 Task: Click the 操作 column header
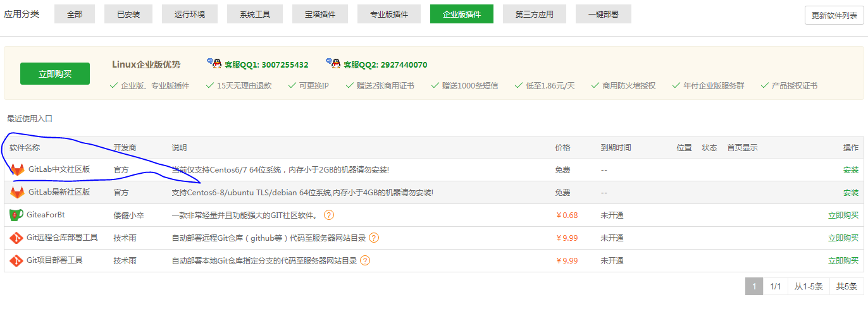pyautogui.click(x=851, y=148)
